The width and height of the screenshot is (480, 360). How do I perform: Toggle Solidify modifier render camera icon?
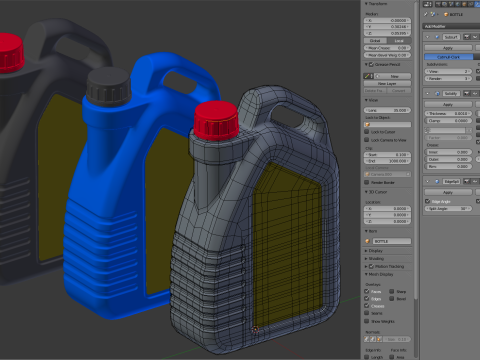pyautogui.click(x=467, y=94)
